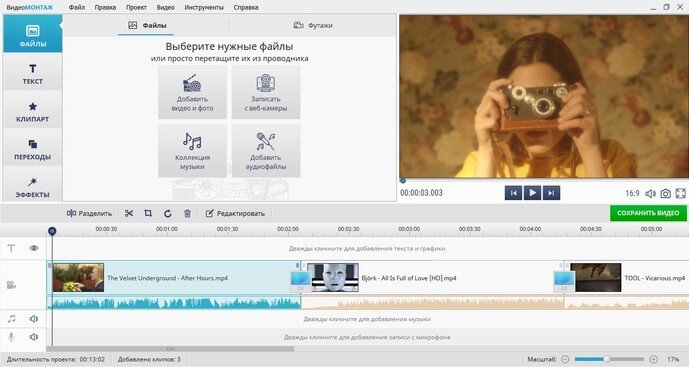
Task: Click the music track placeholder row
Action: point(367,319)
